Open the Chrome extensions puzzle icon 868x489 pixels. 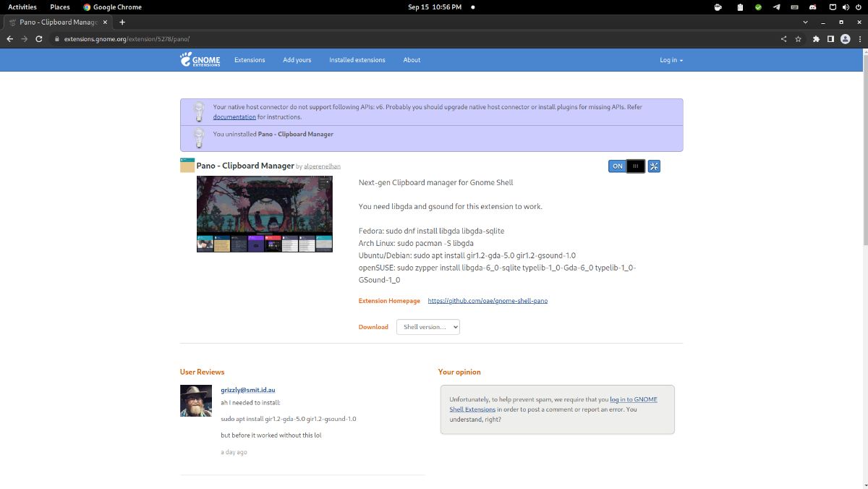(816, 39)
